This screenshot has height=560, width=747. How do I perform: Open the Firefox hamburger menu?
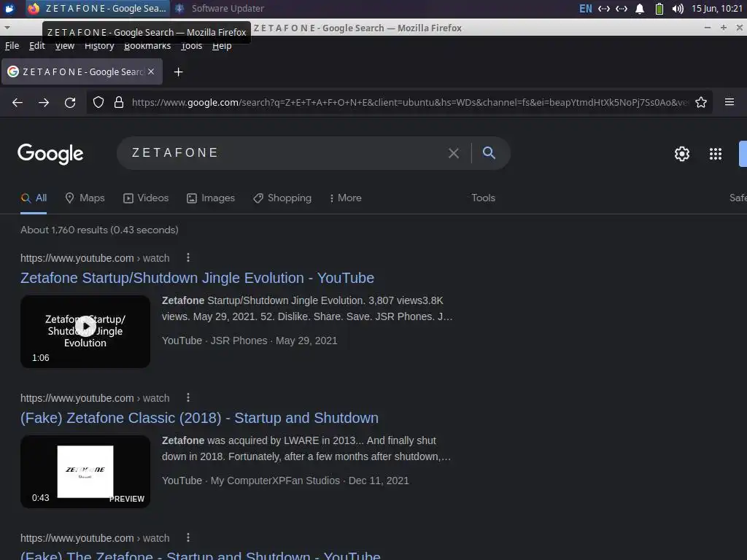click(729, 102)
